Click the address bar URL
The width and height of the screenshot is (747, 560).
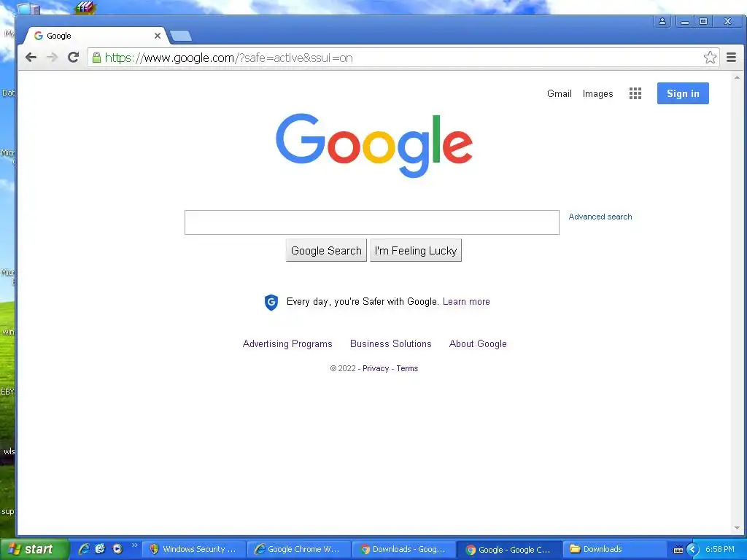[228, 58]
